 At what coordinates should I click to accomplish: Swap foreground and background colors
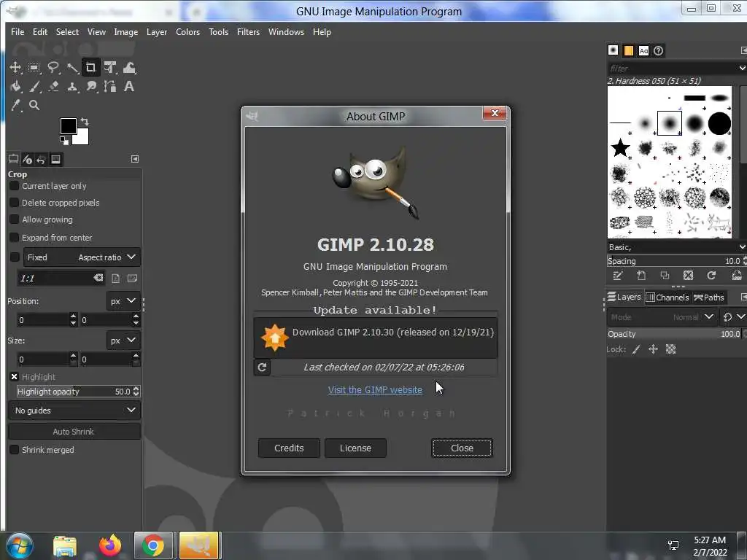point(85,122)
